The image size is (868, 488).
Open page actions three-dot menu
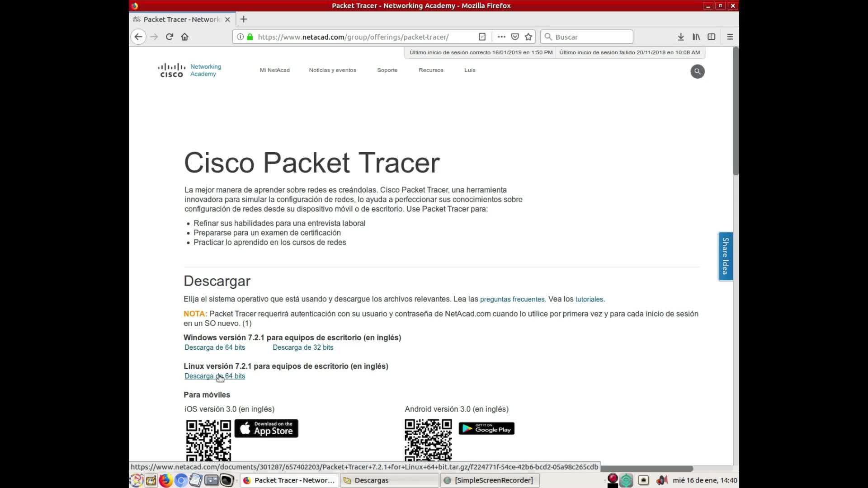tap(501, 37)
